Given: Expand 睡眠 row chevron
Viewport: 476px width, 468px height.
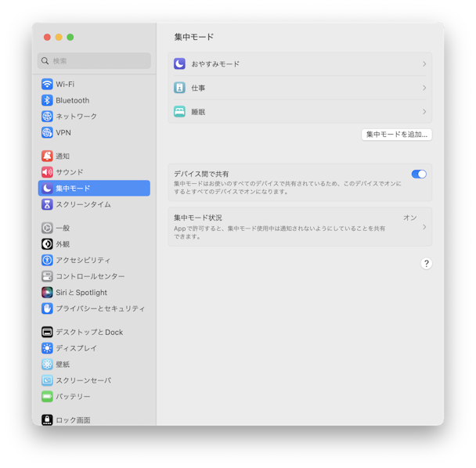Looking at the screenshot, I should coord(424,112).
